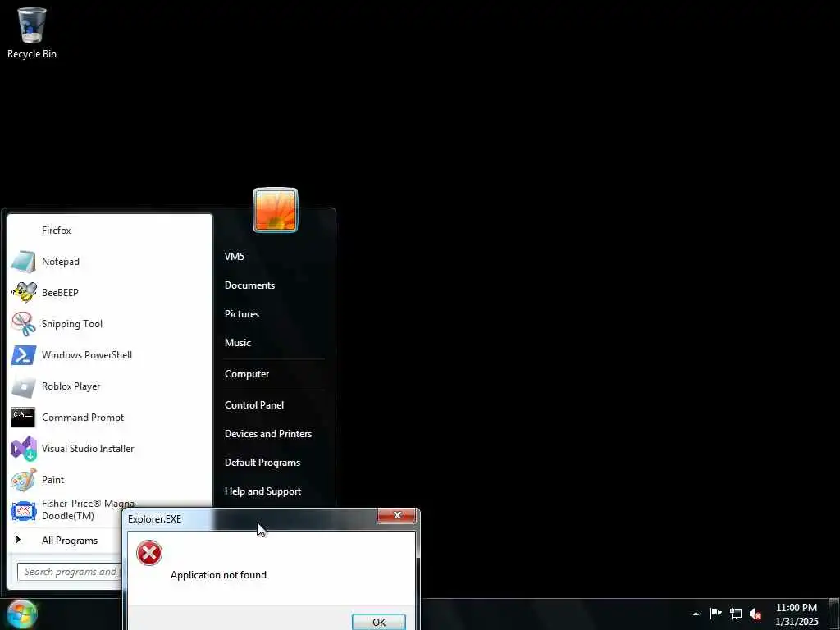Show hidden tray icons arrow

[x=696, y=614]
